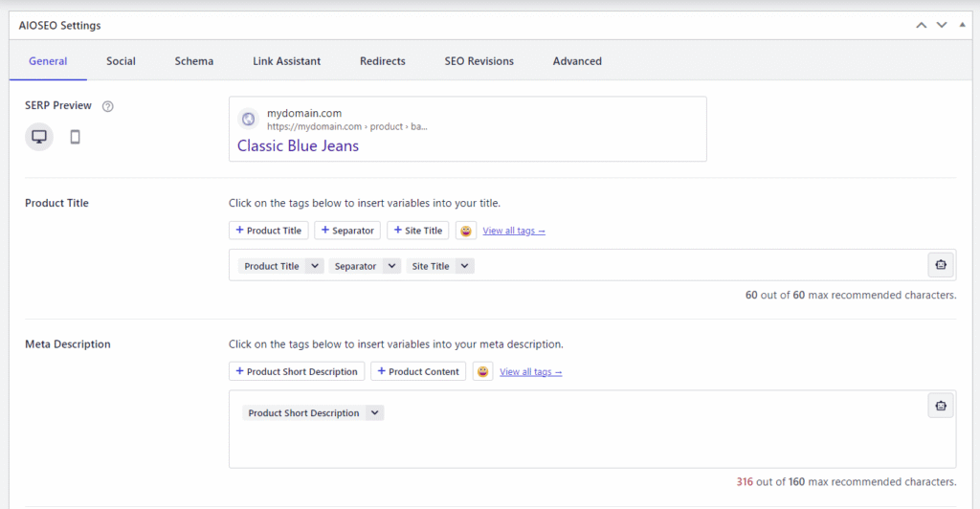Screen dimensions: 980x509
Task: Insert the + Product Content tag
Action: tap(418, 371)
